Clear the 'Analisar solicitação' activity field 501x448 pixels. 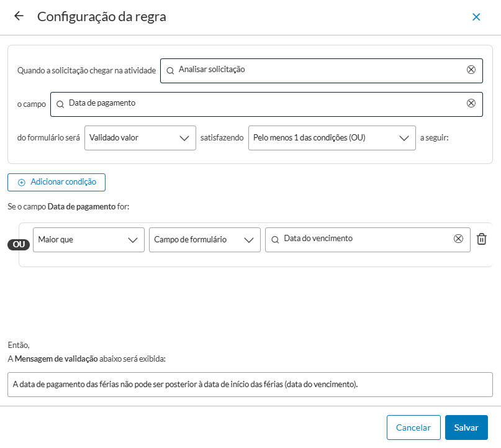[x=471, y=70]
